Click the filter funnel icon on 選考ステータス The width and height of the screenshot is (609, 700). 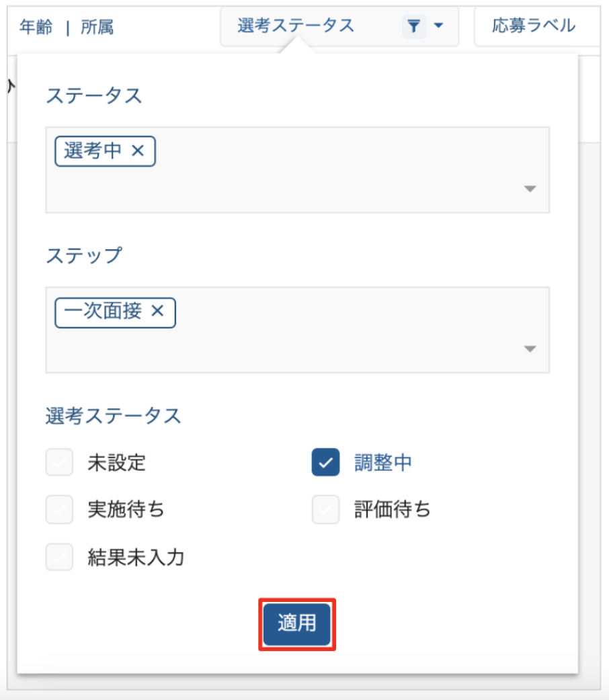point(414,26)
